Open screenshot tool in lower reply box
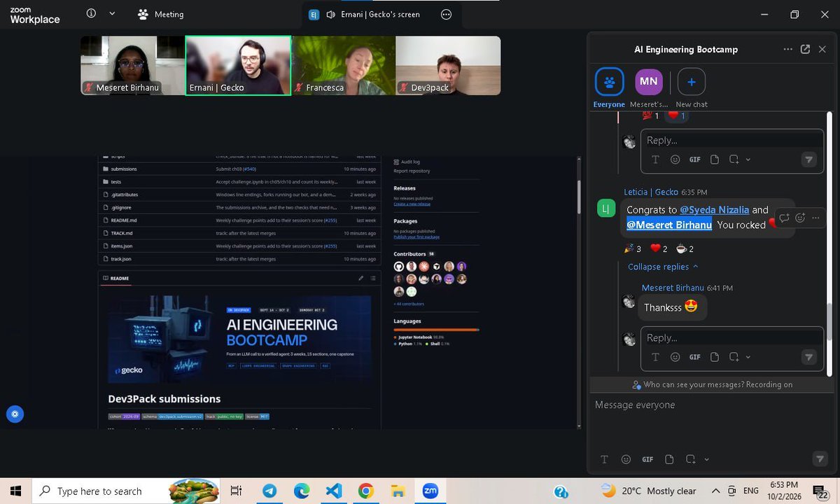This screenshot has width=840, height=504. [x=734, y=357]
